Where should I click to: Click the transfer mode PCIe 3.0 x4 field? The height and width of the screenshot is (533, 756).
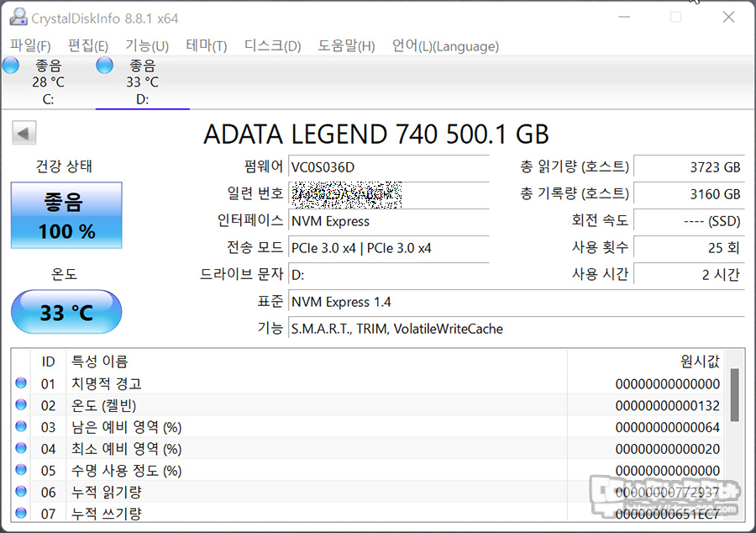click(389, 248)
